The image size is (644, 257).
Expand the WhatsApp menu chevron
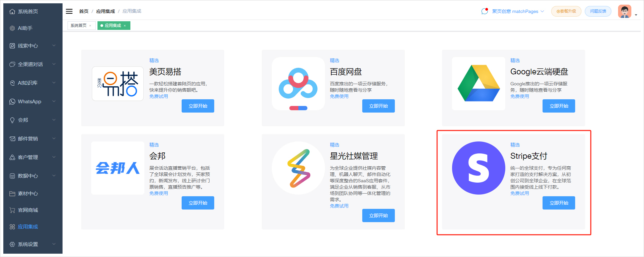[54, 101]
